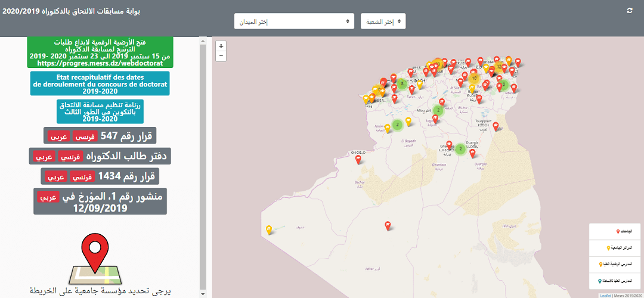Open 'Etat recapitulatif des dates' button
The height and width of the screenshot is (298, 644).
[x=100, y=83]
